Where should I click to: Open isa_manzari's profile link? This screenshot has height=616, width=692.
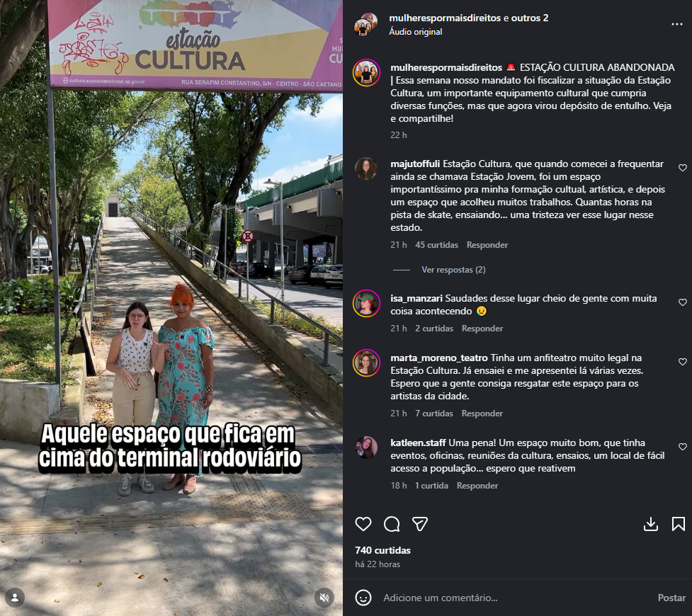point(416,298)
